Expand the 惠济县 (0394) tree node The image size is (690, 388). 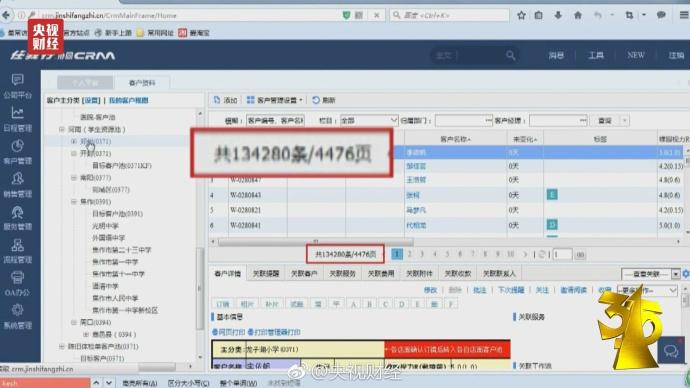click(x=86, y=334)
